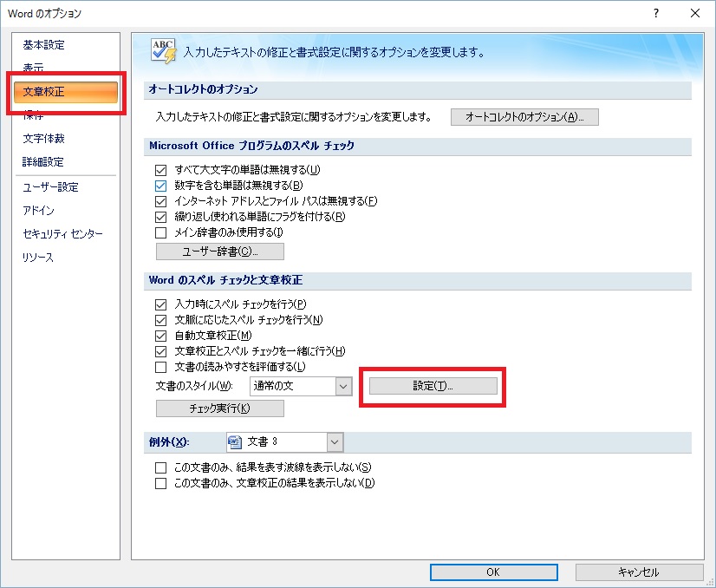Click the ABC proofing icon in header

(164, 51)
